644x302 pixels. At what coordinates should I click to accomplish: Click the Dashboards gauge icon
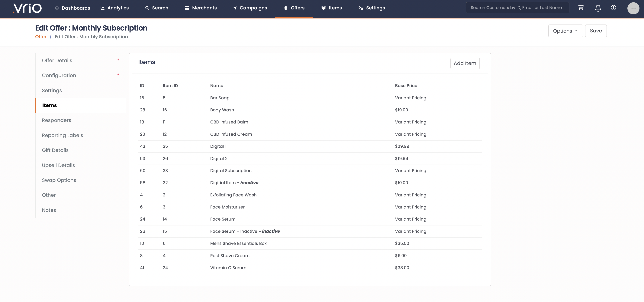tap(57, 8)
